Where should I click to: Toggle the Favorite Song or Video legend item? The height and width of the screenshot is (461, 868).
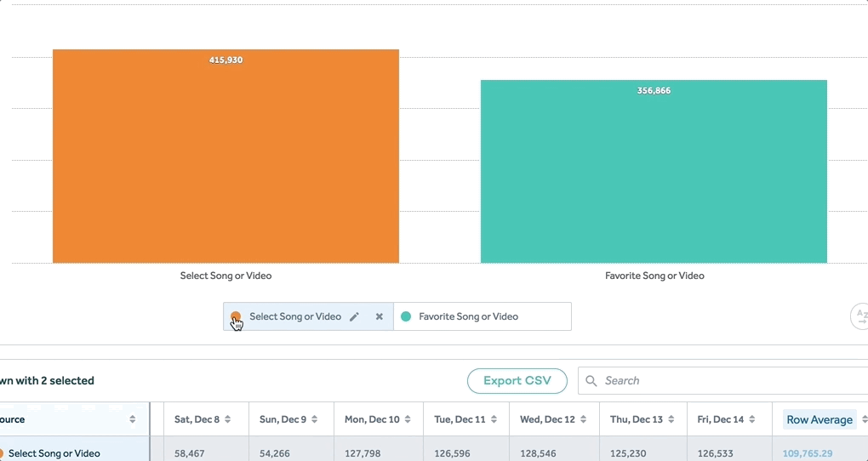click(x=468, y=316)
